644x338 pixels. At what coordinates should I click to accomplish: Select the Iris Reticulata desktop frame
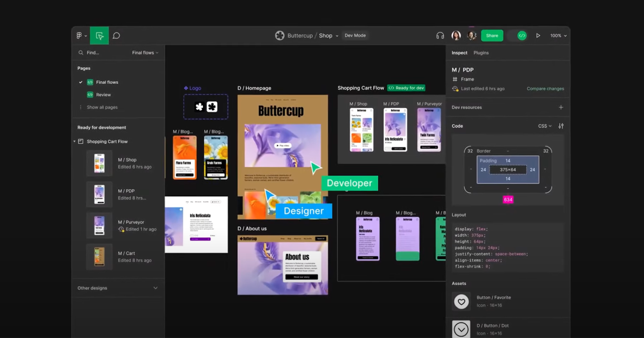(196, 224)
